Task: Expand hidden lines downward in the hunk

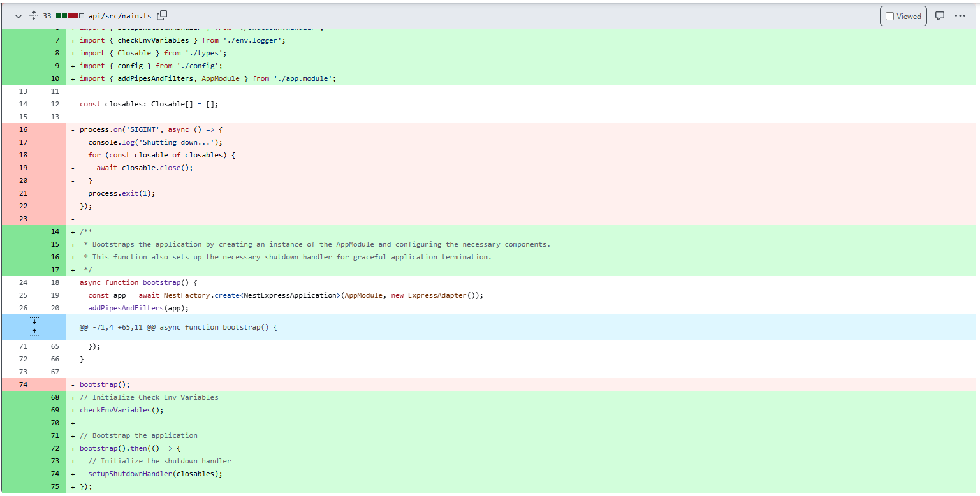Action: coord(34,321)
